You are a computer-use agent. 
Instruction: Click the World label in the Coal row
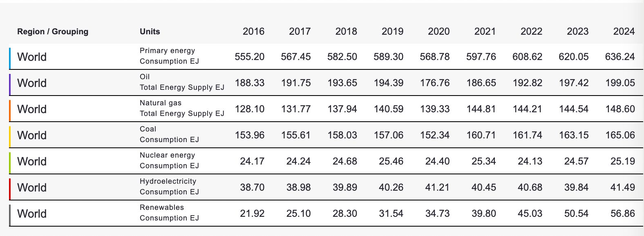[32, 135]
